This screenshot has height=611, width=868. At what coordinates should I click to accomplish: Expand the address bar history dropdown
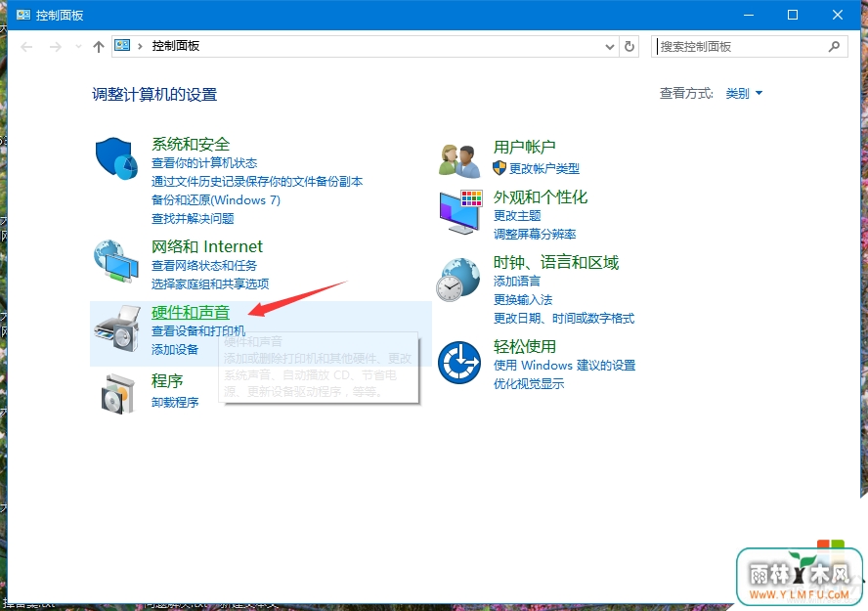[x=610, y=47]
